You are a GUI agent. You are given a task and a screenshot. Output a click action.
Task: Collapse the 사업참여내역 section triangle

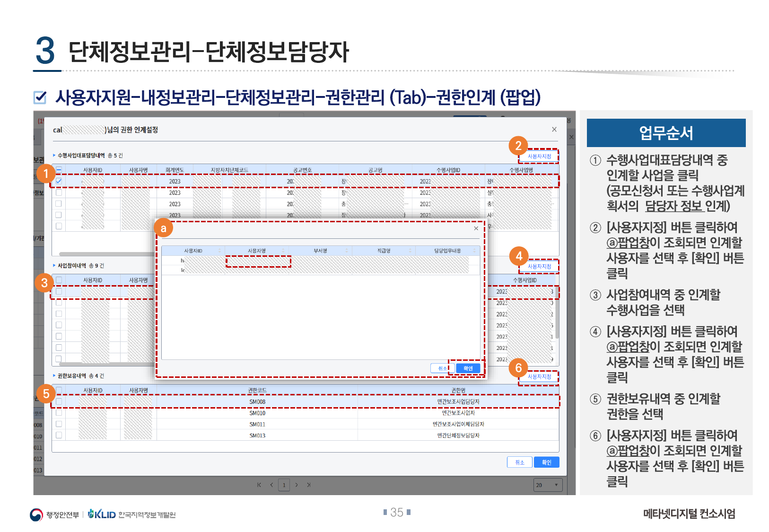pos(54,266)
